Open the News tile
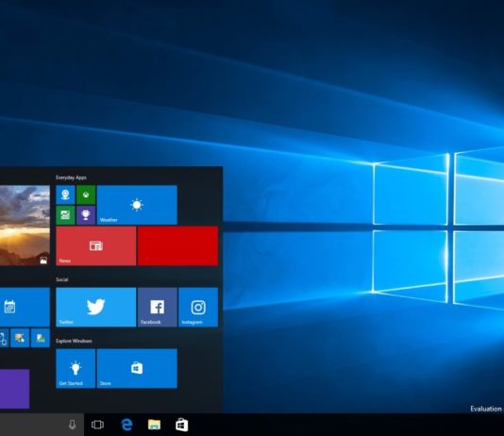 click(96, 245)
